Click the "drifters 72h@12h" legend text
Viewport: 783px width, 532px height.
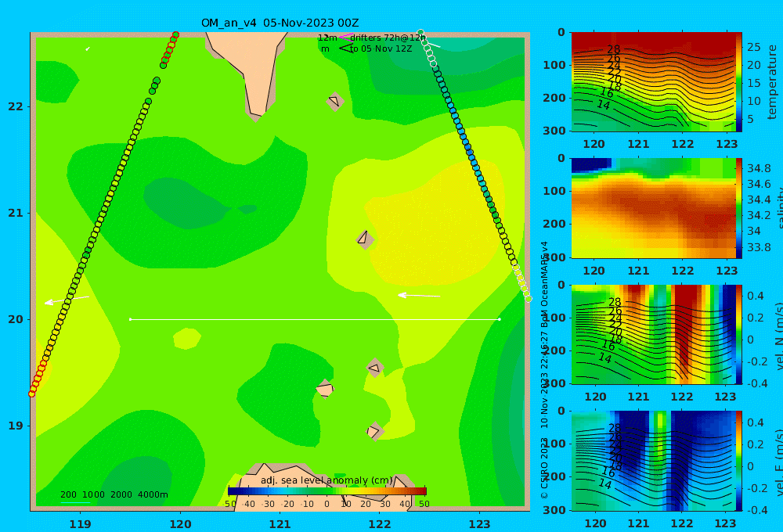388,38
